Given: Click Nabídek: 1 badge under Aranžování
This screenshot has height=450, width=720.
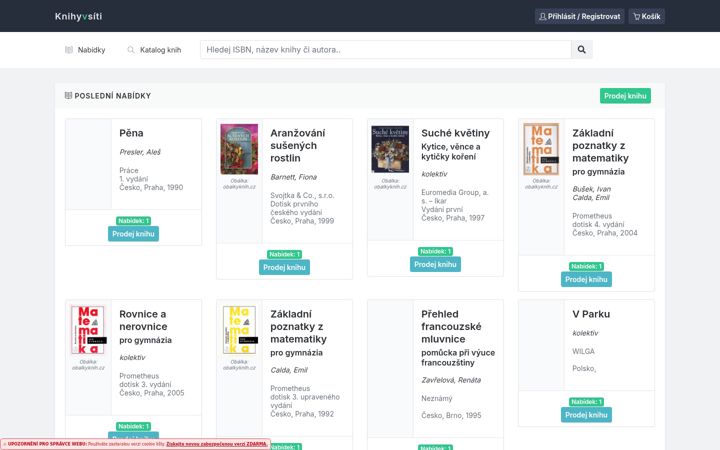Looking at the screenshot, I should (x=284, y=254).
